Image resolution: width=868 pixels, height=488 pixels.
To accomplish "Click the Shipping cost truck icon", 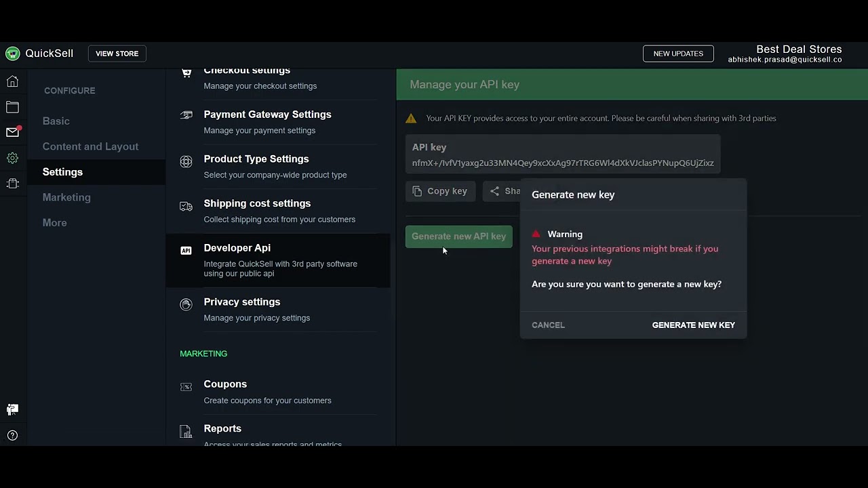I will point(186,207).
